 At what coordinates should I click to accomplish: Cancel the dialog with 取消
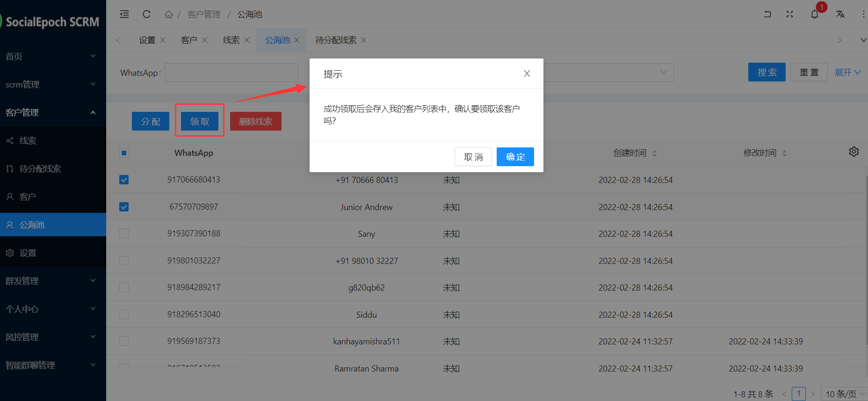tap(473, 157)
